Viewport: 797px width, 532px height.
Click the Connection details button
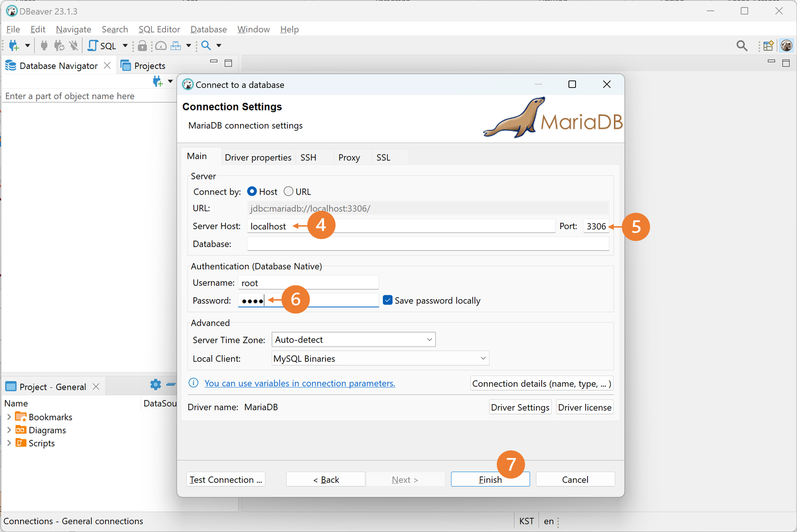542,384
